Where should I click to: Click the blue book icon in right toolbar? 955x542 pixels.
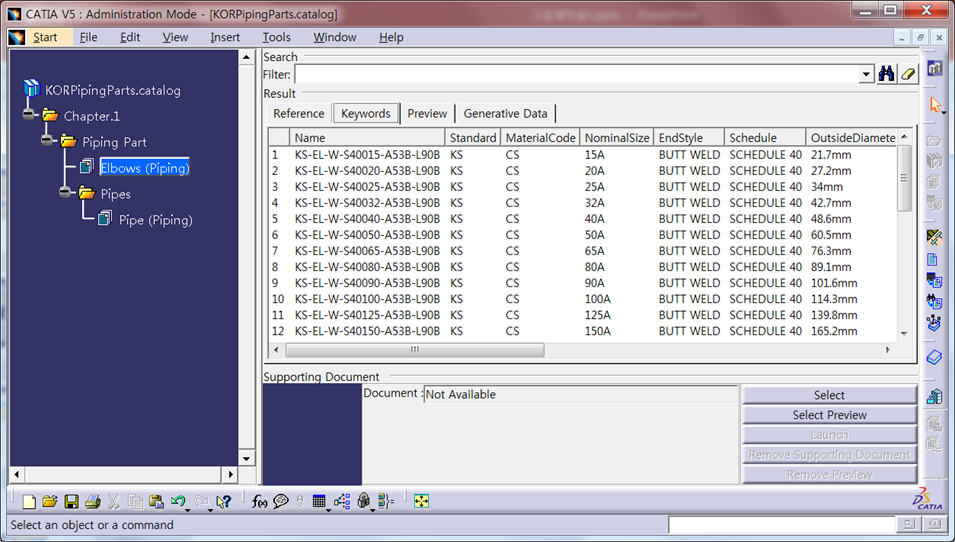tap(935, 357)
